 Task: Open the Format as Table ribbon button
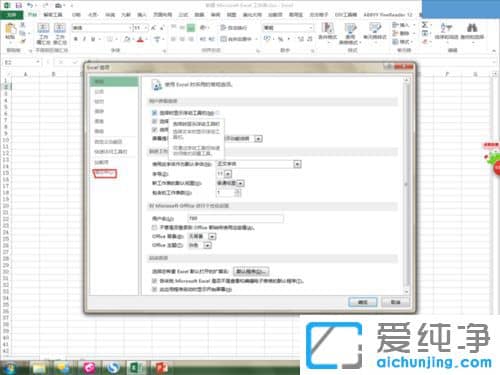click(350, 33)
